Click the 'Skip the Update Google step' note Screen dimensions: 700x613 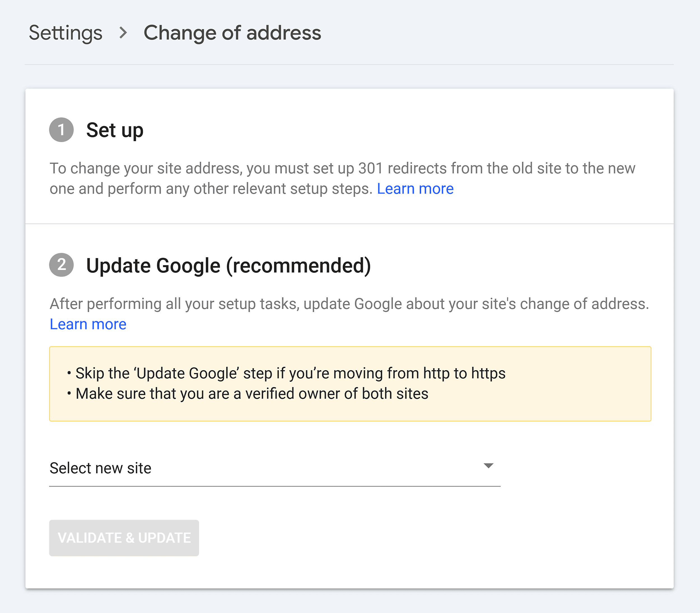coord(290,373)
